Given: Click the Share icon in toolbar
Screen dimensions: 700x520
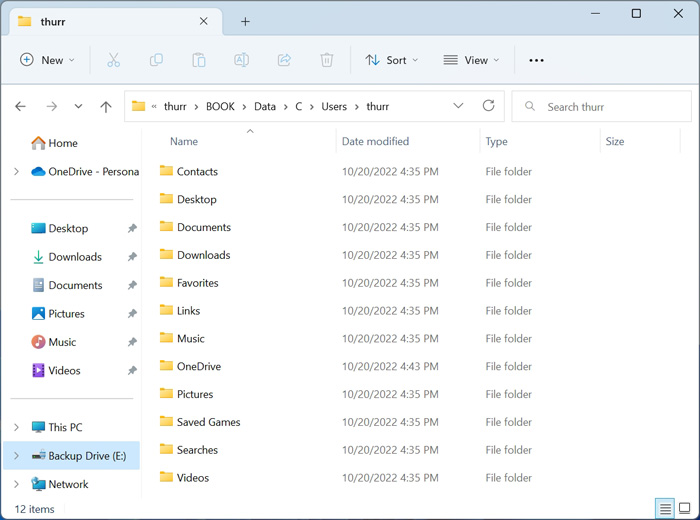Looking at the screenshot, I should coord(284,60).
